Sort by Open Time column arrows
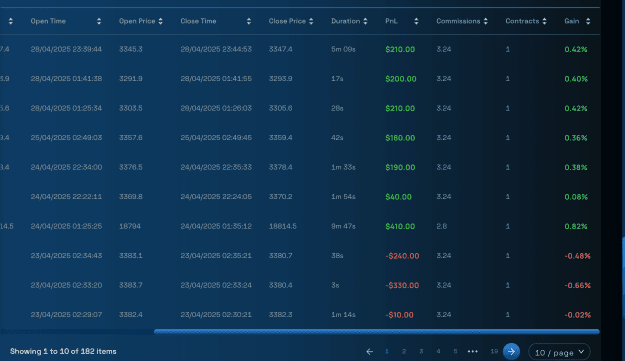Image resolution: width=625 pixels, height=361 pixels. 99,22
